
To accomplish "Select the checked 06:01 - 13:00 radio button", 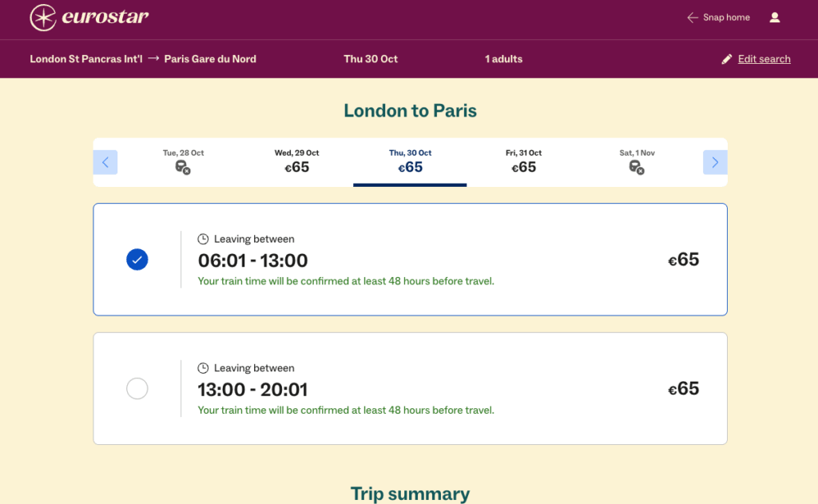I will point(137,260).
